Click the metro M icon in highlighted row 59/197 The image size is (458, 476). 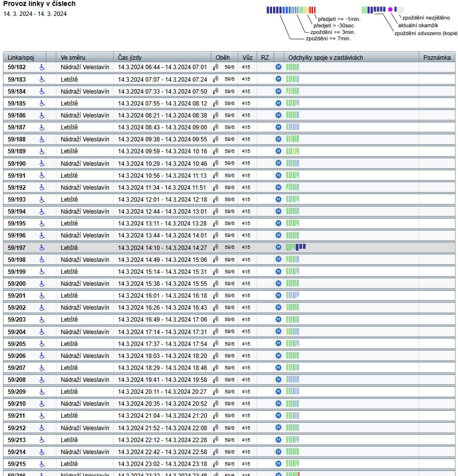[279, 247]
